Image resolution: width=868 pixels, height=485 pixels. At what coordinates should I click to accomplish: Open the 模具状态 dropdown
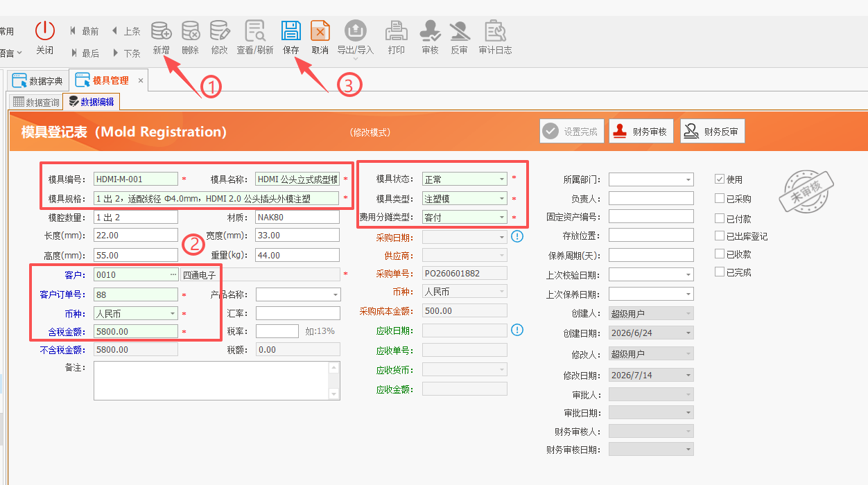point(501,179)
